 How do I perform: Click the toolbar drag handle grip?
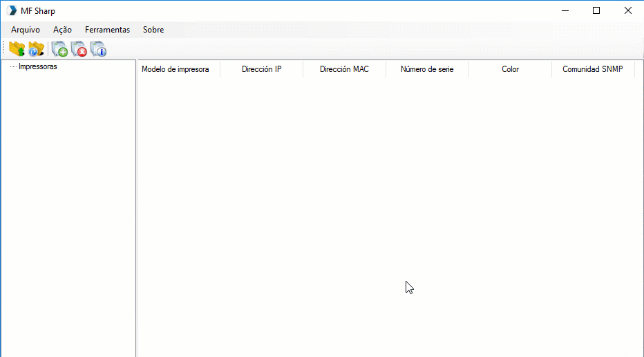coord(3,49)
